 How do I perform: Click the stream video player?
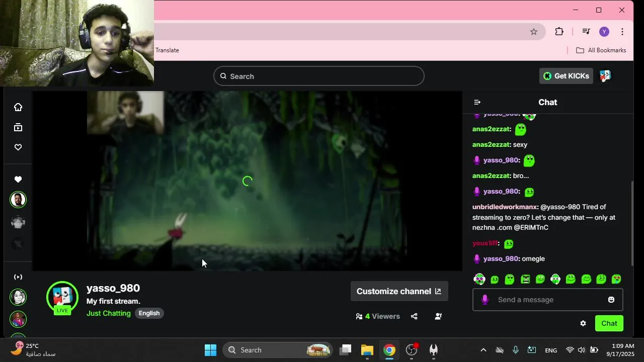[x=247, y=181]
